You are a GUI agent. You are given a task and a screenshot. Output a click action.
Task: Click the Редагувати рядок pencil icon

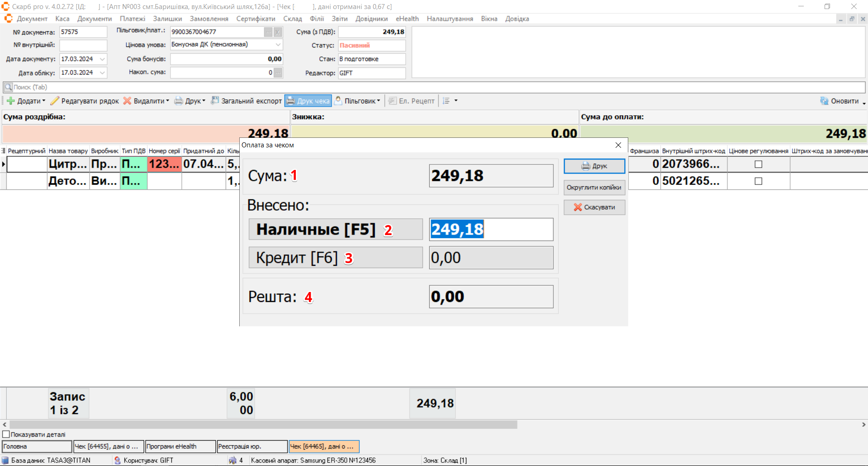tap(55, 101)
